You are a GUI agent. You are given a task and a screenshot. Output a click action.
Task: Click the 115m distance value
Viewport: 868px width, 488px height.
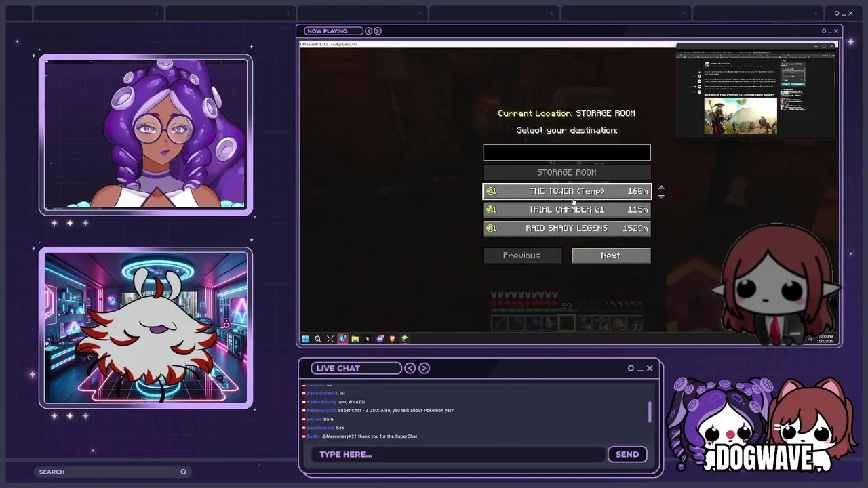pos(637,209)
